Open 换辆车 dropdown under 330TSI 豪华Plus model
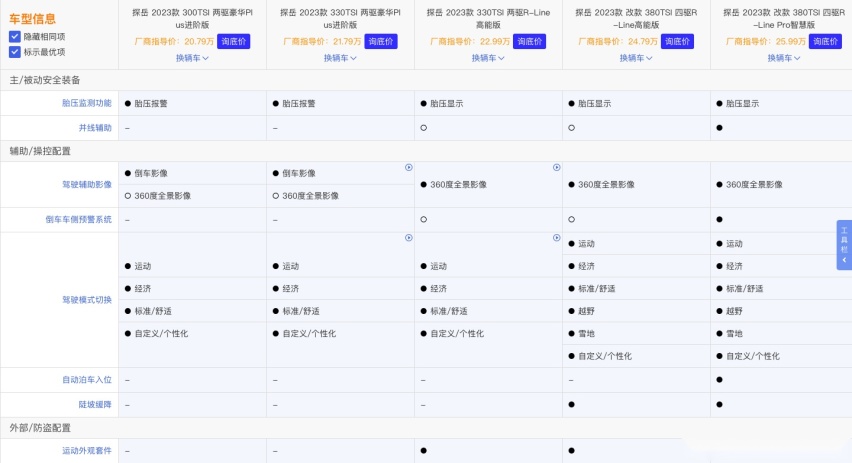Screen dimensions: 852x463 coord(340,58)
